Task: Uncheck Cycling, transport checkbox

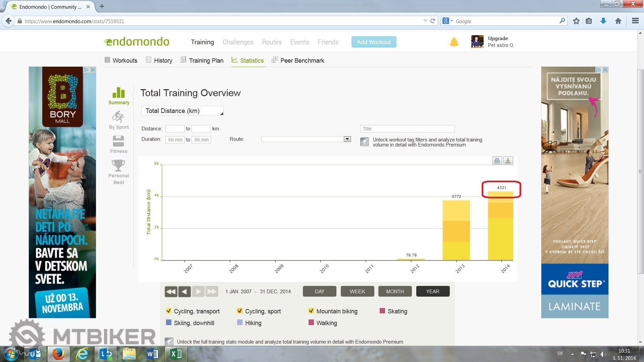Action: pyautogui.click(x=169, y=311)
